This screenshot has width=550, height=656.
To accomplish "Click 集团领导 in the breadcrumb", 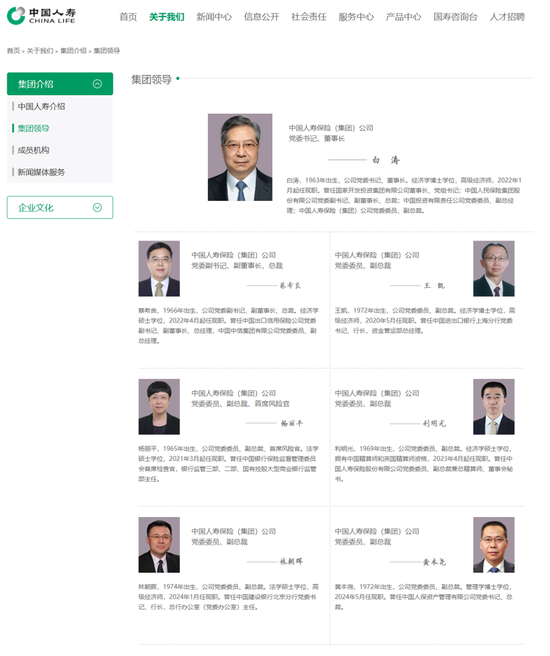I will 107,51.
